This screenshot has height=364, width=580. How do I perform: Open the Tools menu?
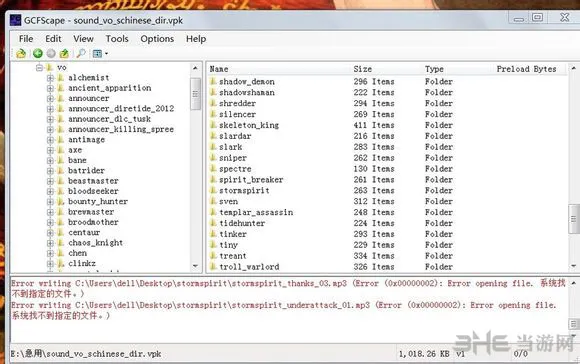[117, 39]
